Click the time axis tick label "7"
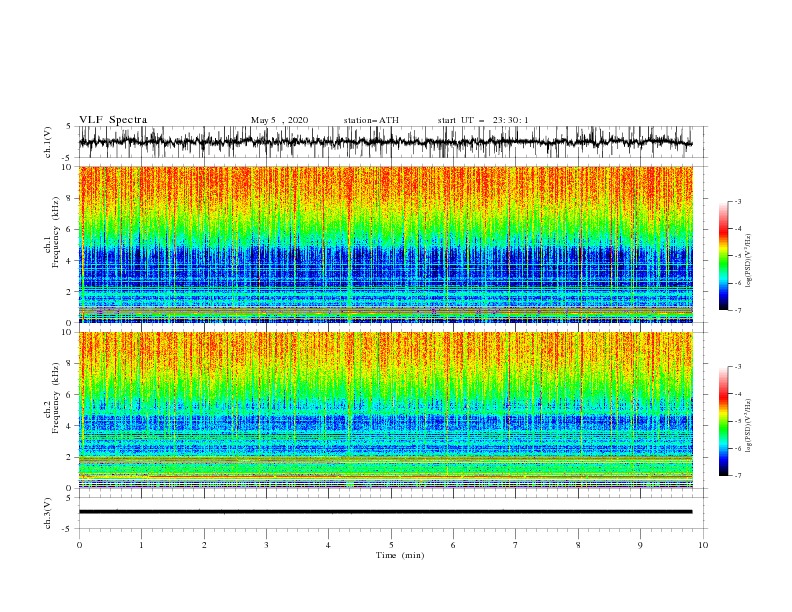 point(515,545)
